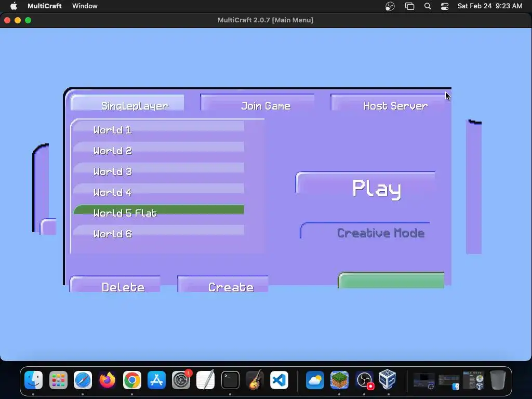Click the unlabeled green button at bottom right

(x=391, y=280)
